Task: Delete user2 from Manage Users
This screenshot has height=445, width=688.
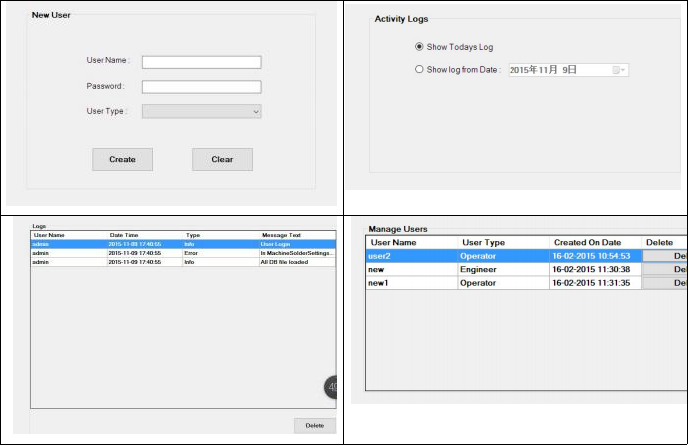Action: 665,256
